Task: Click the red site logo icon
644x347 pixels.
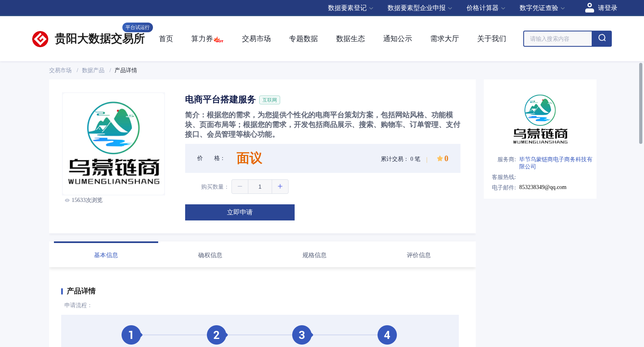Action: (40, 39)
